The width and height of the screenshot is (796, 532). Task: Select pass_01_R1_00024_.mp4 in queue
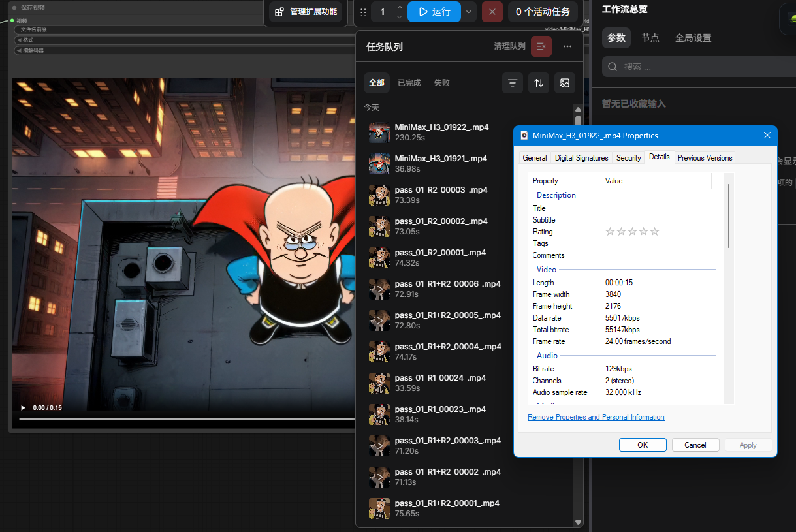point(468,383)
